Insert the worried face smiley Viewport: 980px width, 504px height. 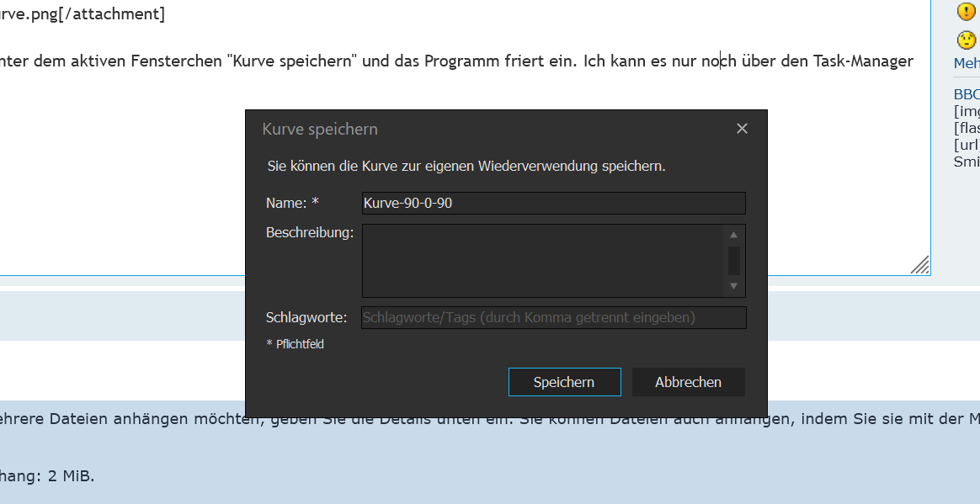pyautogui.click(x=967, y=40)
